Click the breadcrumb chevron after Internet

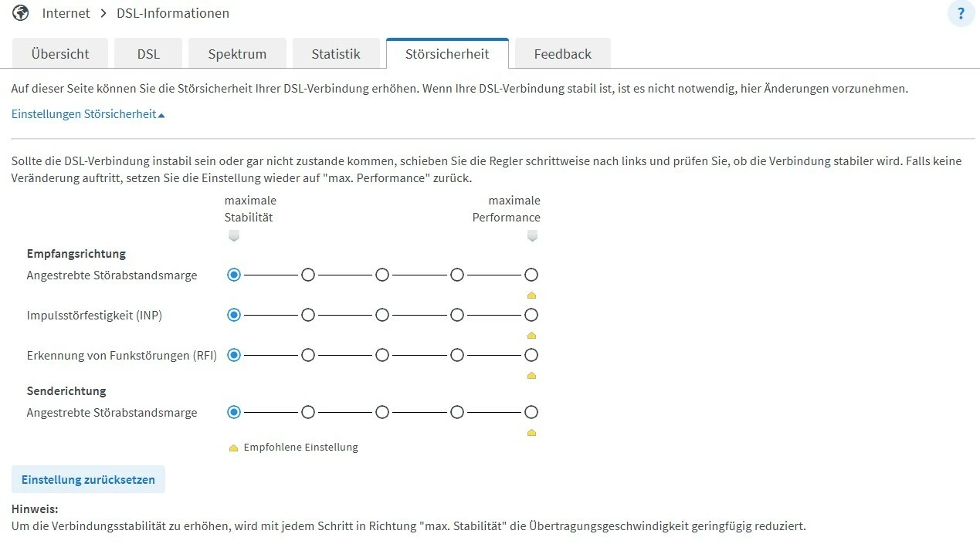103,13
